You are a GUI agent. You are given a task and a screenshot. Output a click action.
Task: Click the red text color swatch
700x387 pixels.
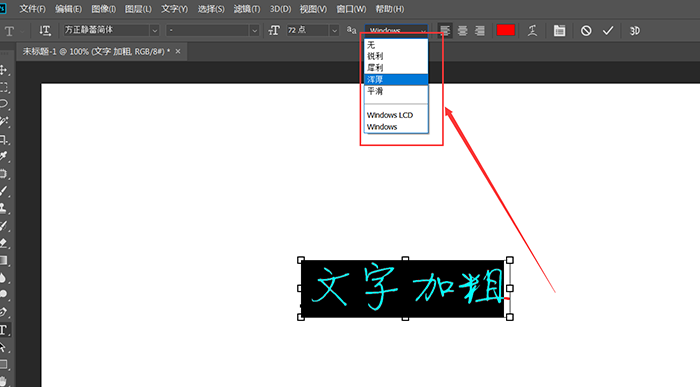coord(506,30)
